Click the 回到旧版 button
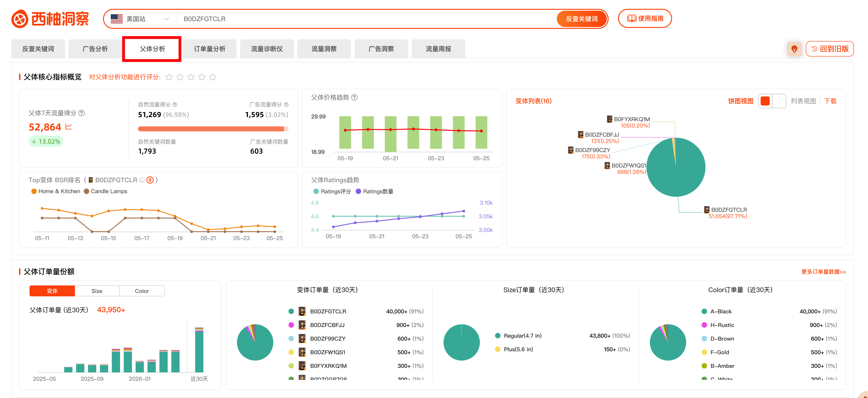 click(x=830, y=49)
